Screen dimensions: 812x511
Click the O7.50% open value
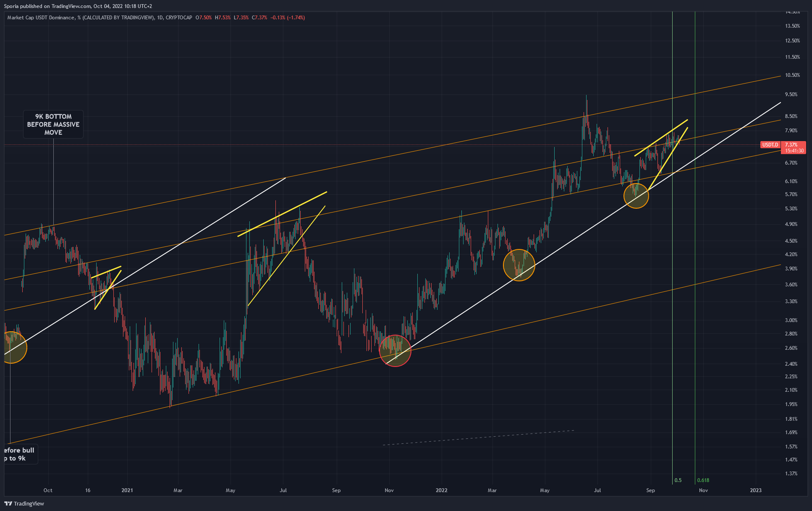point(204,18)
